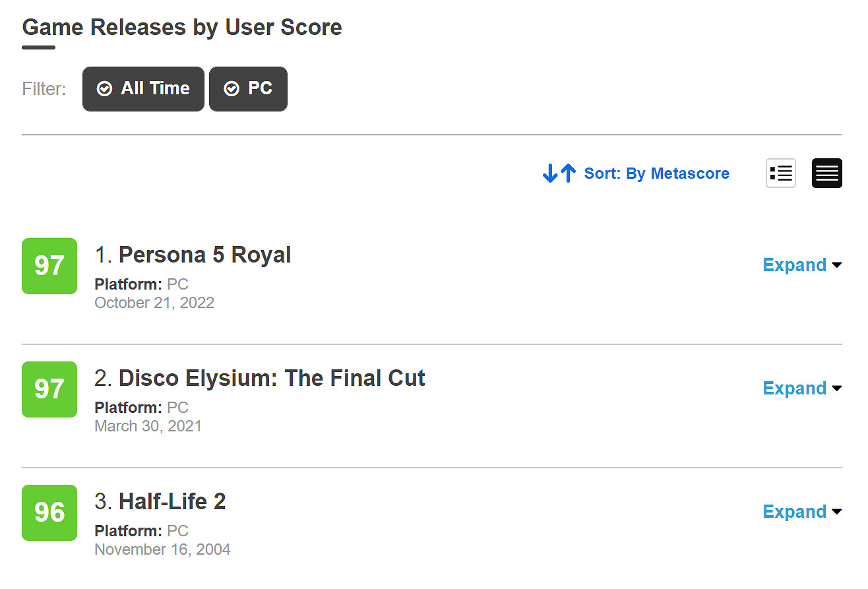Click the 96 score badge for Half-Life 2
This screenshot has width=868, height=589.
(49, 512)
